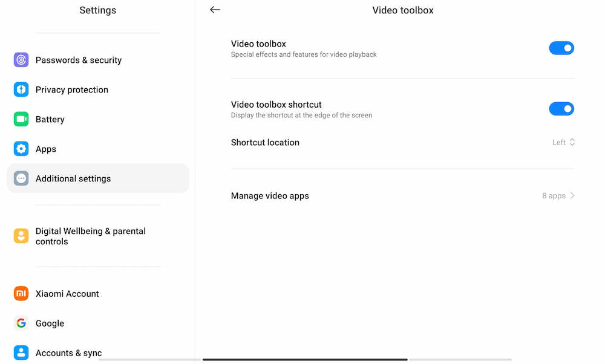605x364 pixels.
Task: Tap 'Special effects and features' description
Action: coord(304,54)
